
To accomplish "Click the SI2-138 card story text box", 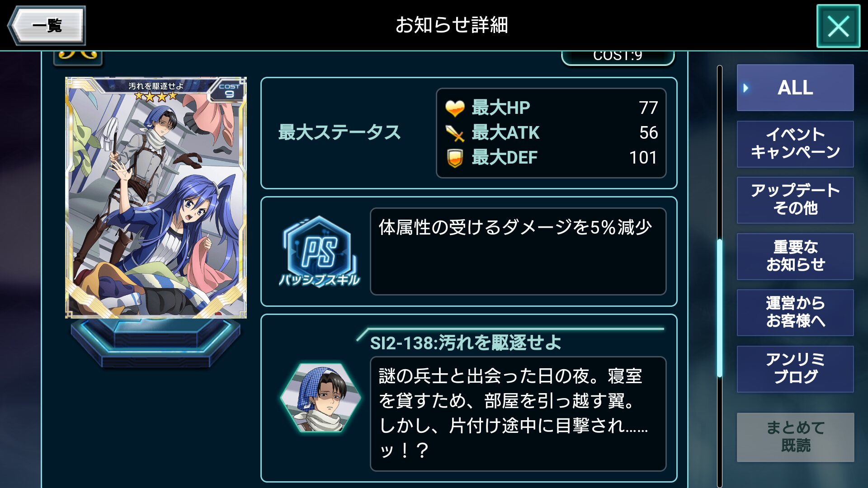I will point(518,413).
